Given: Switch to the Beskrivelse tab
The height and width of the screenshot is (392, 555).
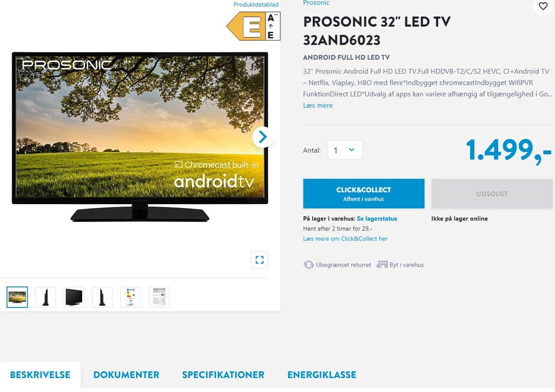Looking at the screenshot, I should pos(40,375).
